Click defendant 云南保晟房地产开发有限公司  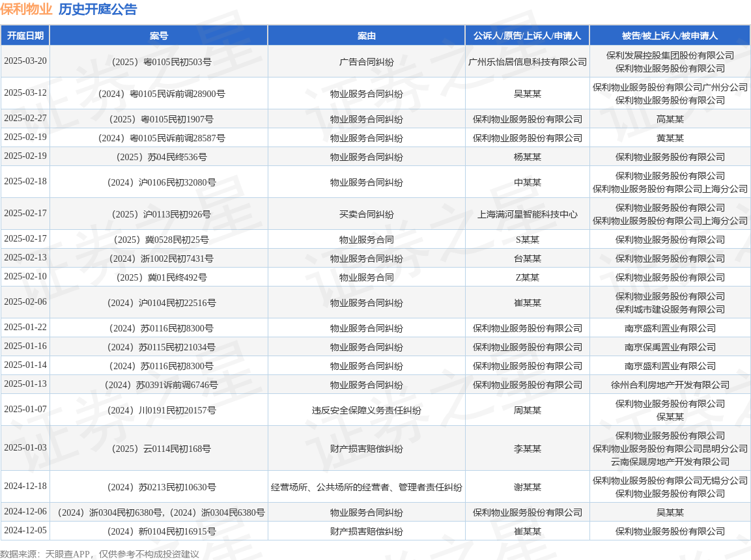coord(670,462)
